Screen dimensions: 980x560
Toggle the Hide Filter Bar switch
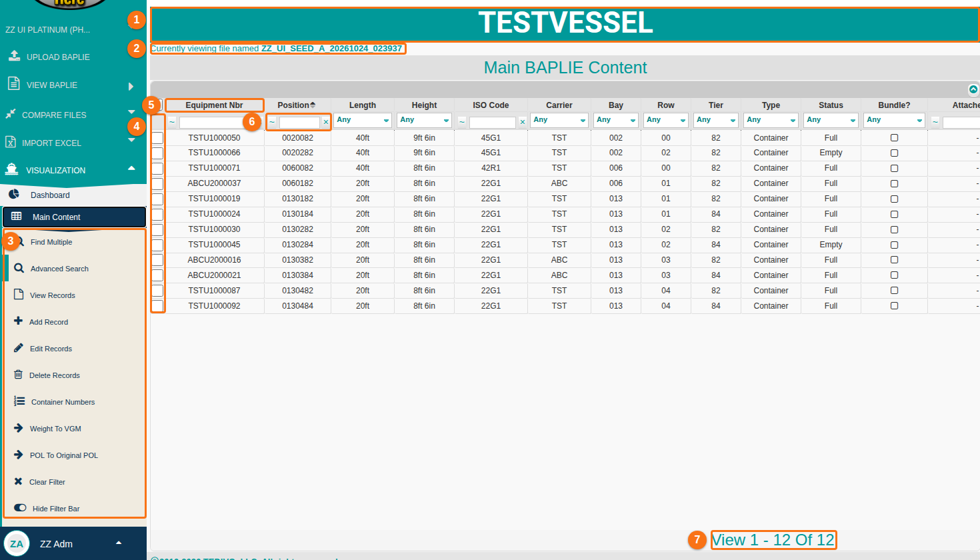20,508
